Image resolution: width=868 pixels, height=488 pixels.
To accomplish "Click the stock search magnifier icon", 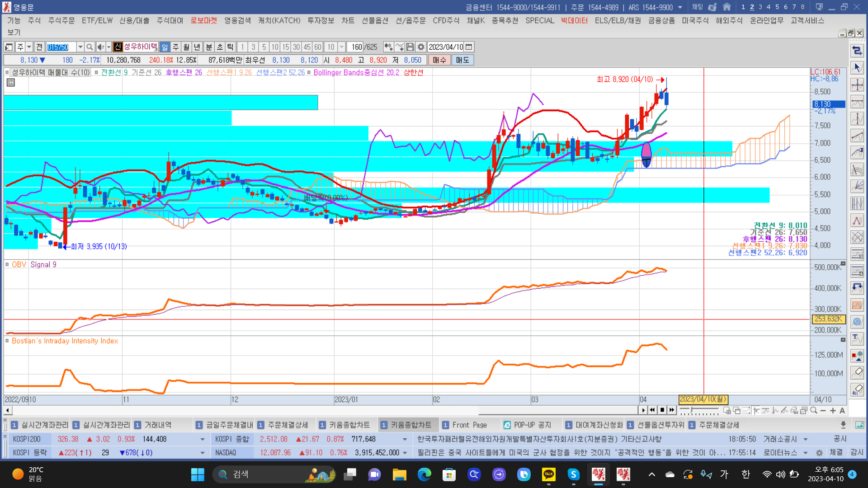I will click(x=90, y=47).
